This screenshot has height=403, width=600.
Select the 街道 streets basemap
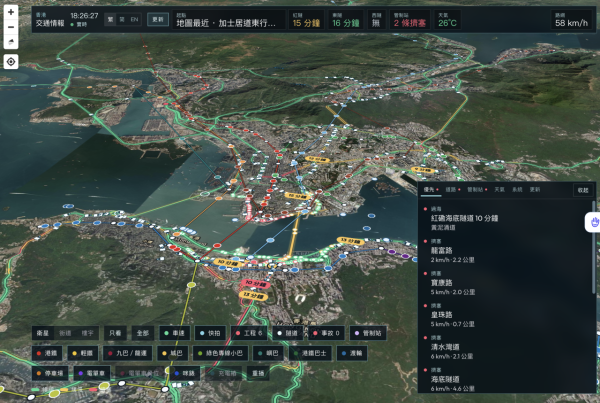pos(65,333)
